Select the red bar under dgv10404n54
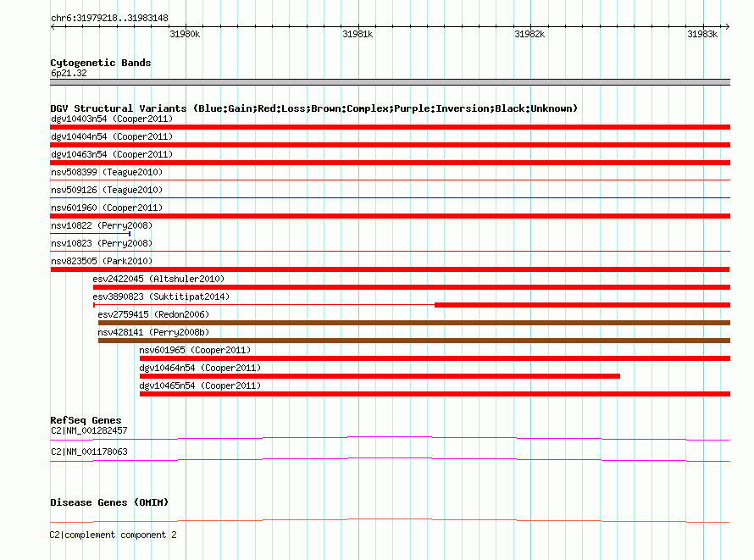 pyautogui.click(x=390, y=145)
